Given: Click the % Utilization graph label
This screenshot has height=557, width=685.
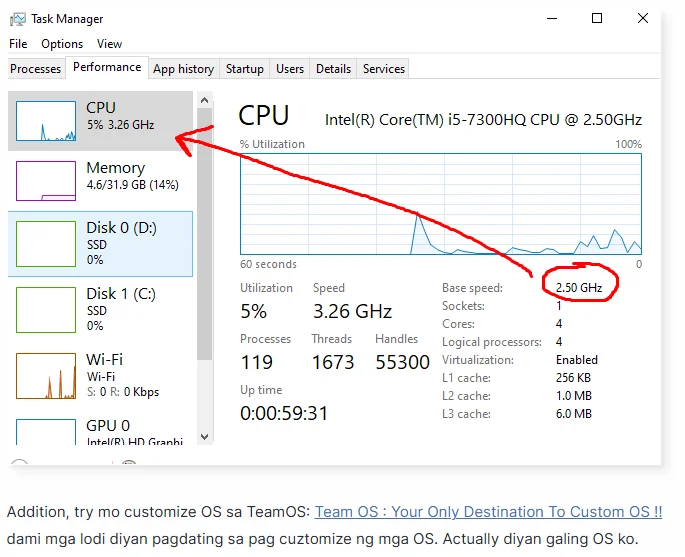Looking at the screenshot, I should click(272, 144).
